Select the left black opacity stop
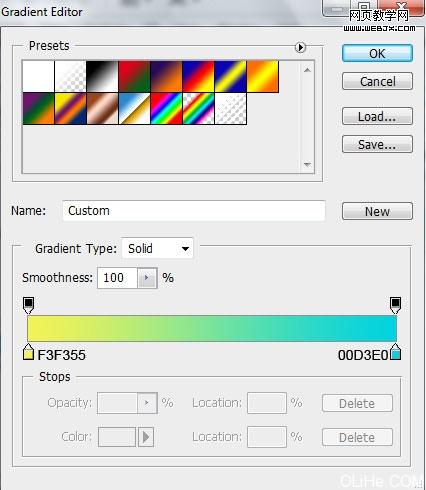426x490 pixels. (x=28, y=305)
